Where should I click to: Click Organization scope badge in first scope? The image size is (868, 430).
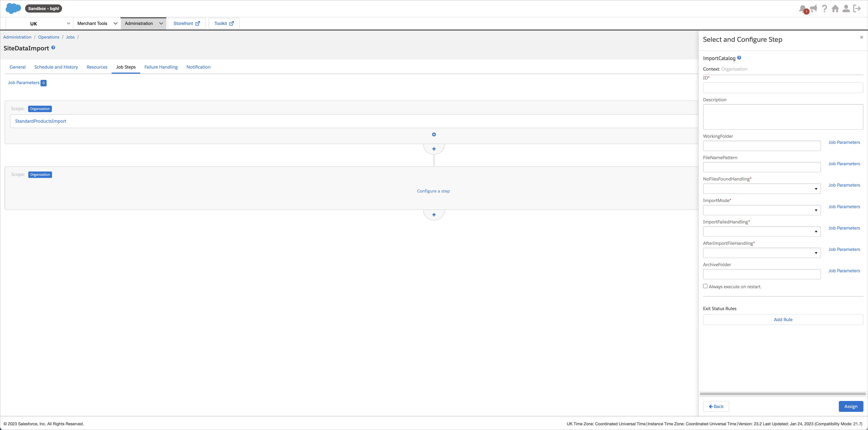40,109
